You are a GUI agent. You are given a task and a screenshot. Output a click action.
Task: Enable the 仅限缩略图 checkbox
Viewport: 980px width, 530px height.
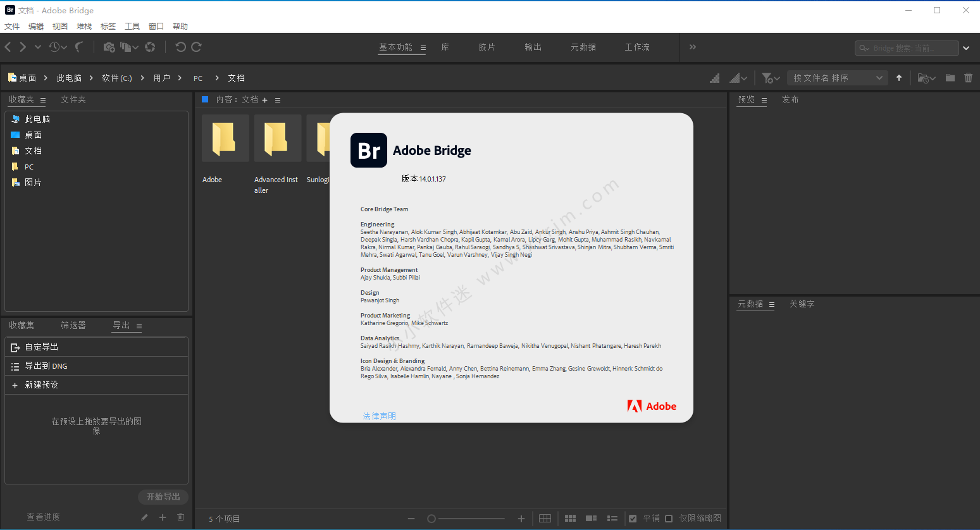(669, 519)
